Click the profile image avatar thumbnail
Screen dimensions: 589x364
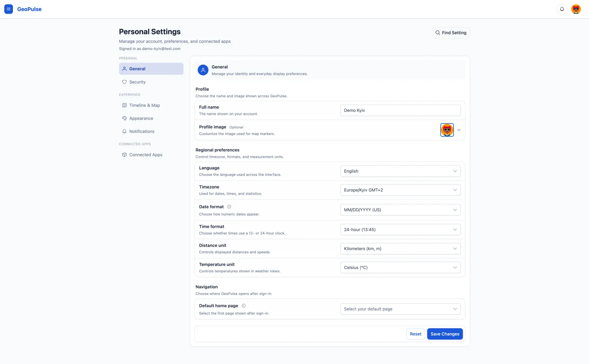point(447,130)
